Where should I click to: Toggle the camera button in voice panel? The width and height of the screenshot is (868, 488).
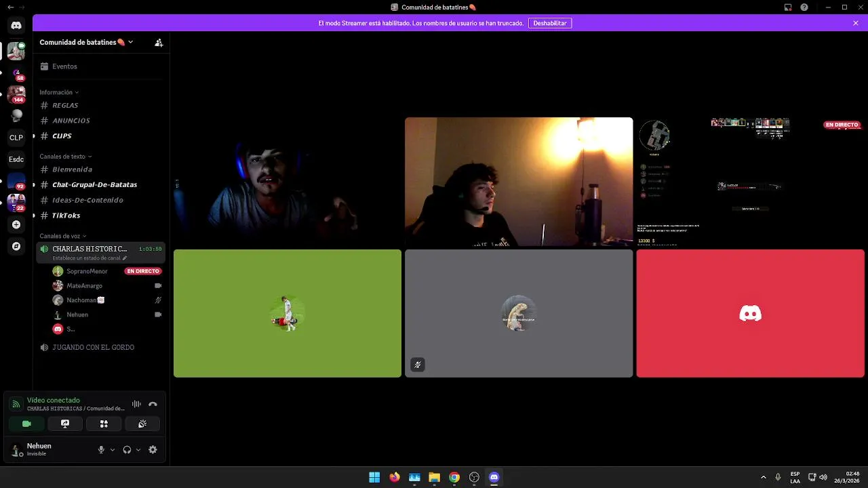tap(26, 424)
